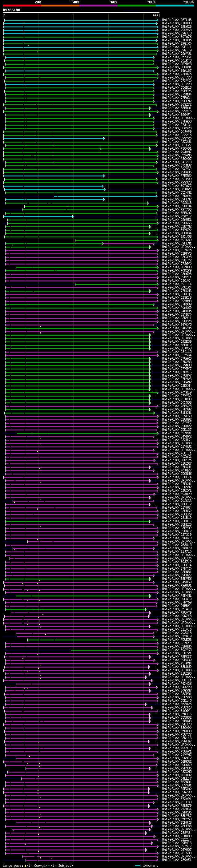Screen dimensions: 197x868
Task: Select the query name AV766190
Action: (x=11, y=10)
